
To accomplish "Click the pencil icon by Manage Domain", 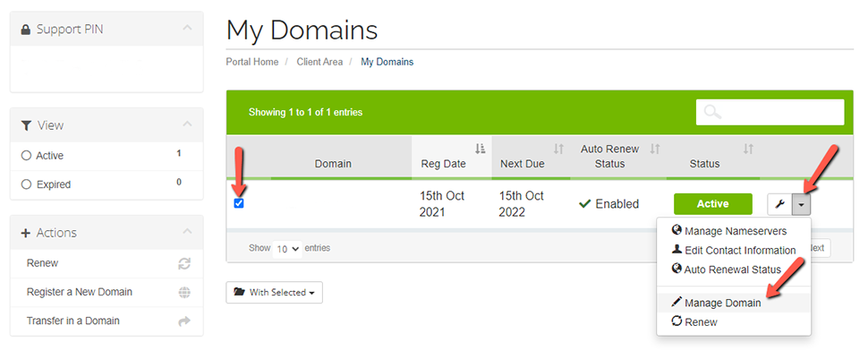I will [x=677, y=303].
